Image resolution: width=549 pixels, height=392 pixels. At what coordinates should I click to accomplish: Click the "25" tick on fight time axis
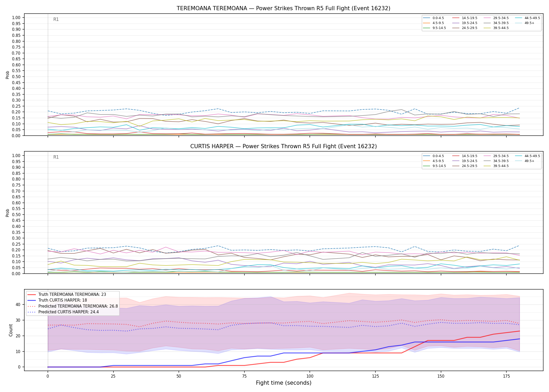point(113,376)
